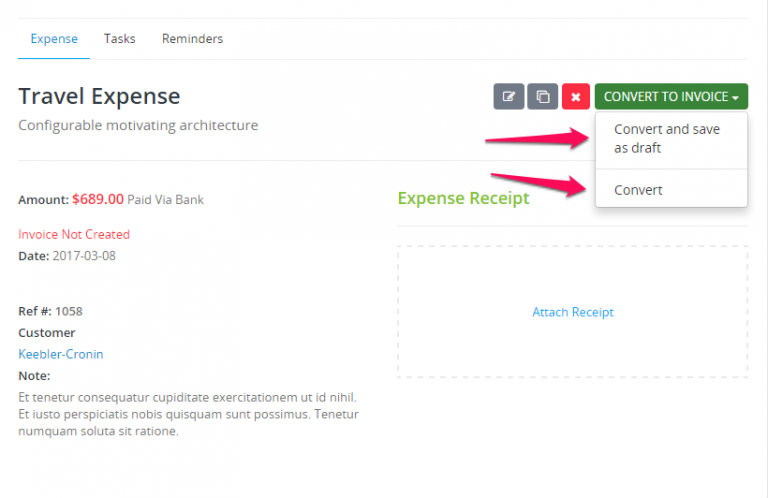Screen dimensions: 768x498
Task: Switch to the Expense tab
Action: [x=54, y=39]
